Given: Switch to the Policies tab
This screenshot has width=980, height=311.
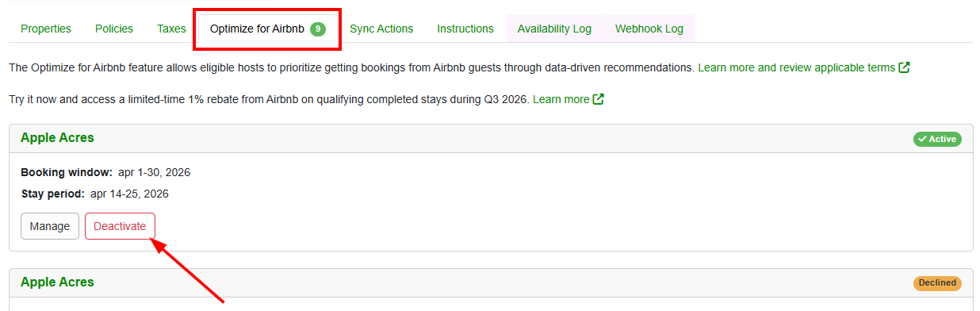Looking at the screenshot, I should point(114,29).
